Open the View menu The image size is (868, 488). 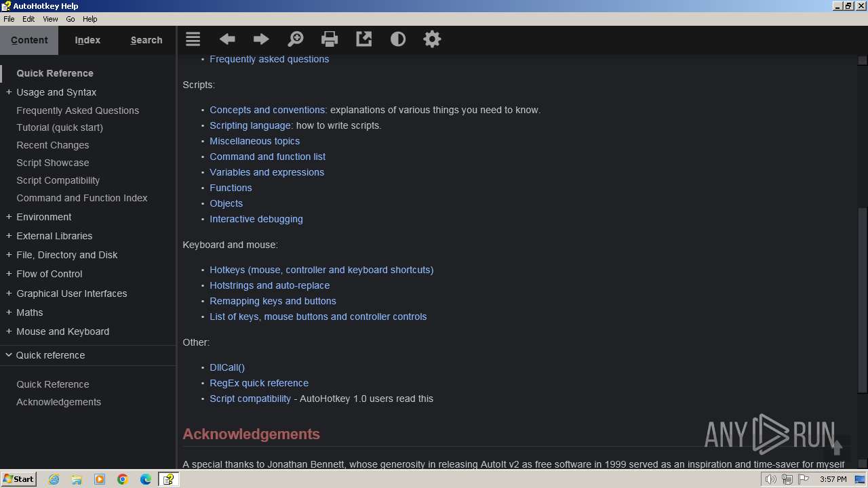pyautogui.click(x=50, y=19)
